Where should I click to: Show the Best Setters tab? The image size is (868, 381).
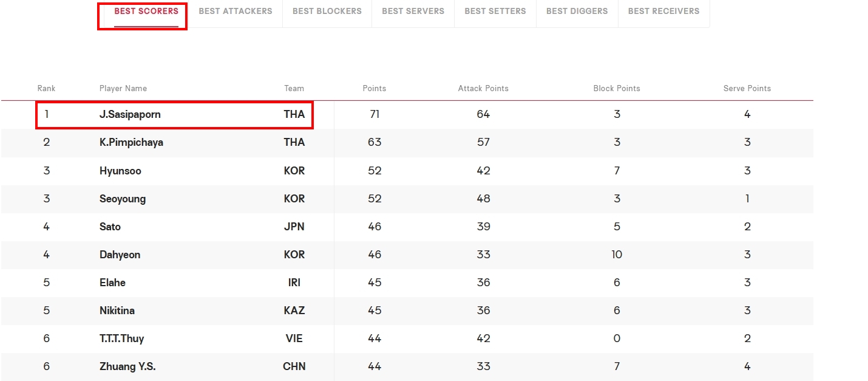click(495, 12)
